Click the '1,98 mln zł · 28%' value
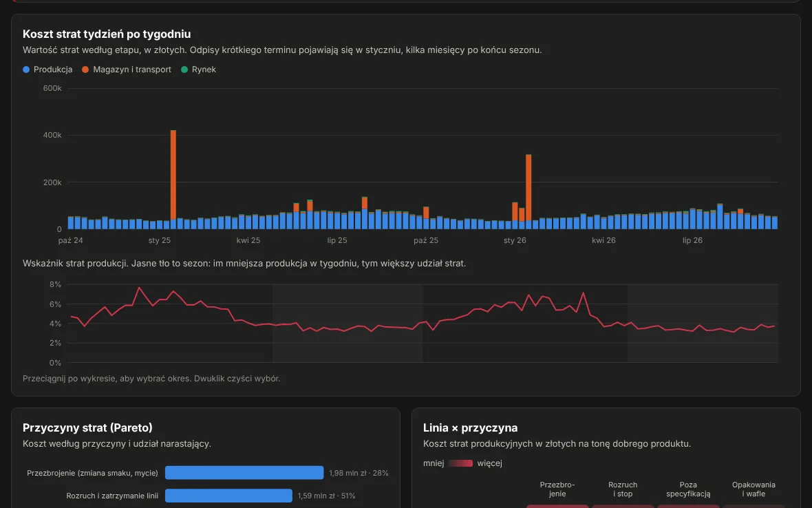Viewport: 812px width, 508px height. pos(359,473)
